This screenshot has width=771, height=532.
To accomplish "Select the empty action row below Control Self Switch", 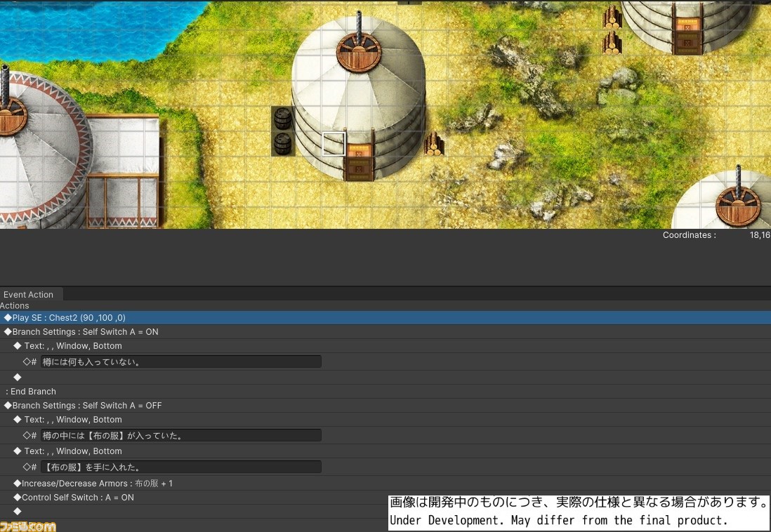I will pos(385,512).
